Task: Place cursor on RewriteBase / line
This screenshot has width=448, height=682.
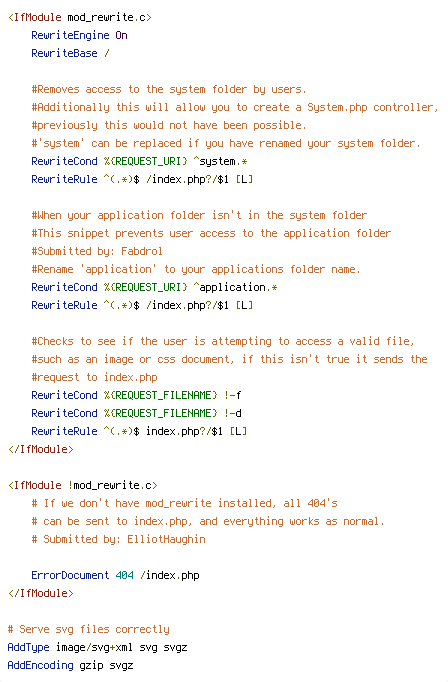Action: tap(70, 53)
